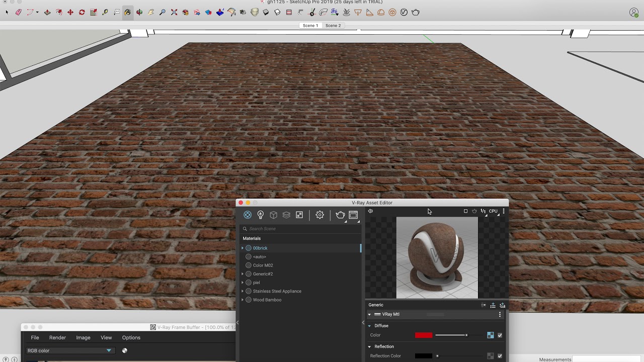This screenshot has width=644, height=362.
Task: Toggle the preview stop square button
Action: pos(465,211)
